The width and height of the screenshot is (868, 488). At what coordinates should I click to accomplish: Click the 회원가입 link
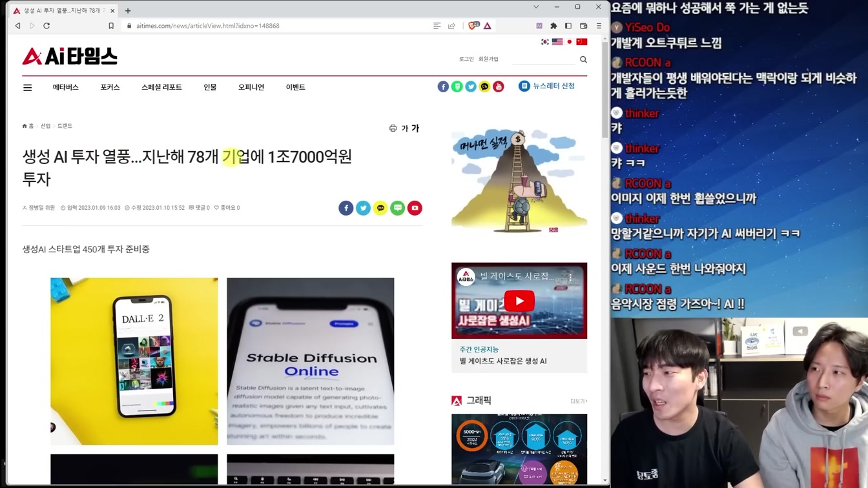[488, 59]
